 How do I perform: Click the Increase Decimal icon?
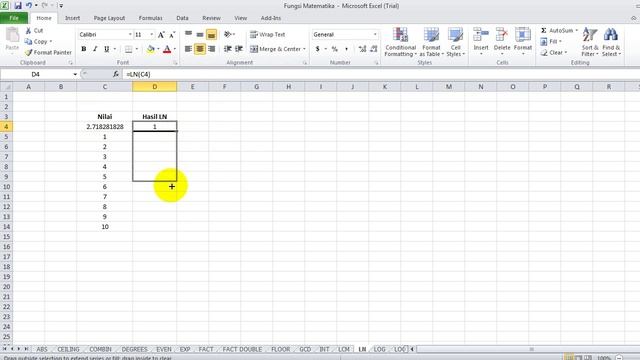[362, 49]
